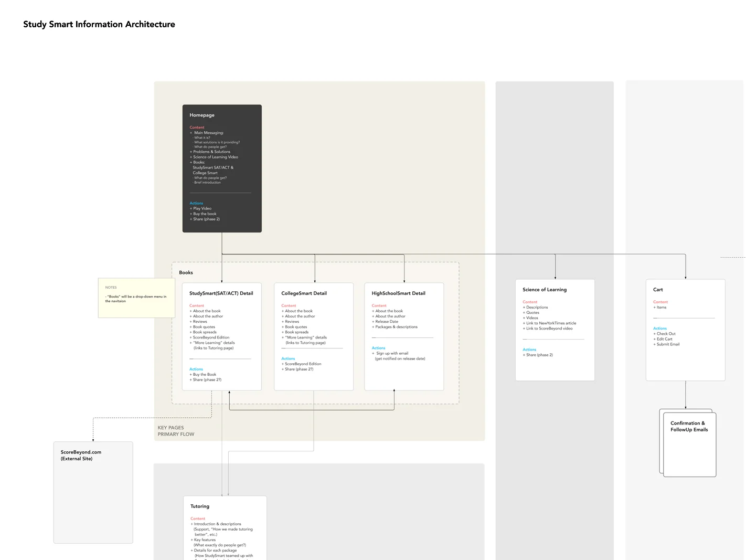Click 'What solutions is it providing?' line
746x560 pixels.
click(x=217, y=142)
